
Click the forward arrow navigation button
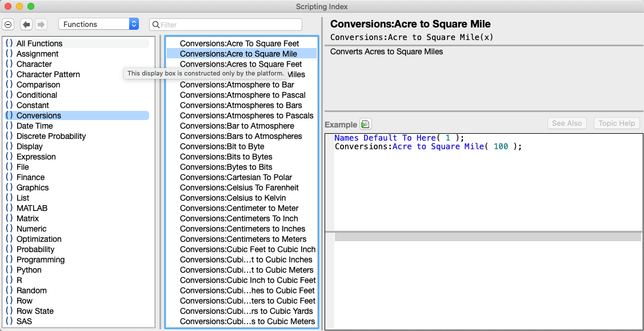tap(41, 25)
